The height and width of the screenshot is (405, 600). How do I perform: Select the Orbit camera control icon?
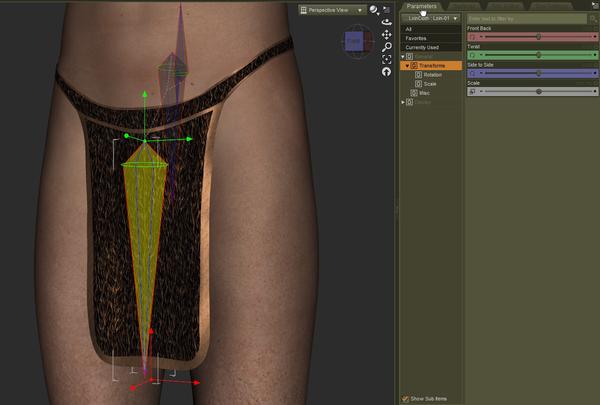[x=386, y=22]
